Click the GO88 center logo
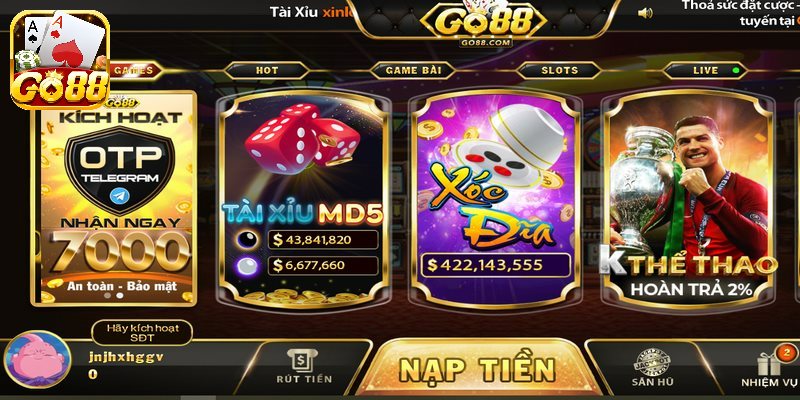800x400 pixels. pos(484,24)
